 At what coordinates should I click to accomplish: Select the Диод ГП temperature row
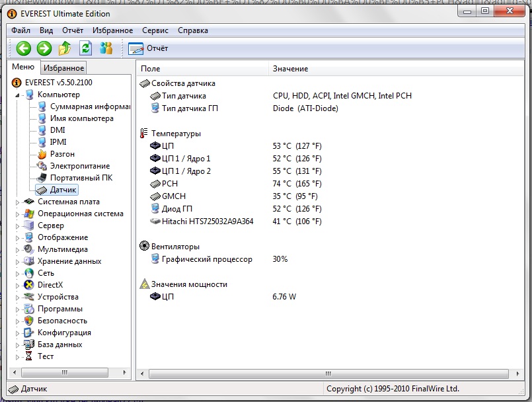click(x=330, y=209)
